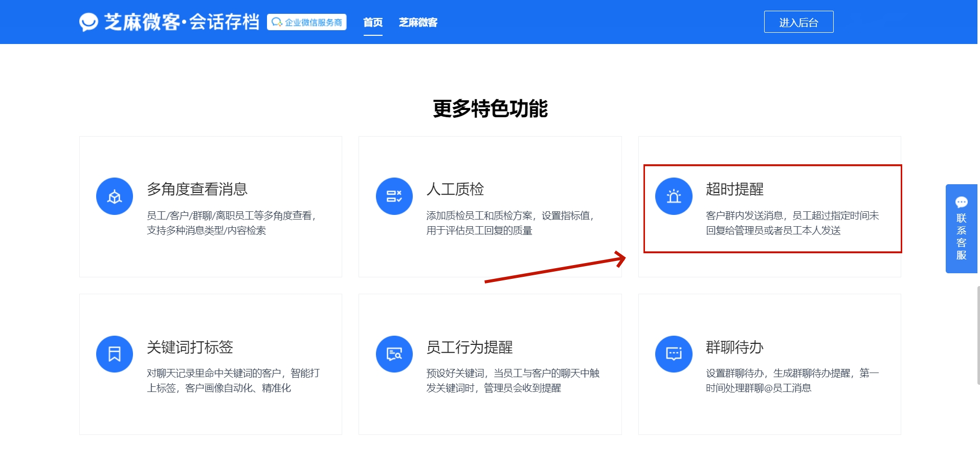Click the 更多特色功能 section heading
Viewport: 980px width, 459px height.
(x=490, y=108)
